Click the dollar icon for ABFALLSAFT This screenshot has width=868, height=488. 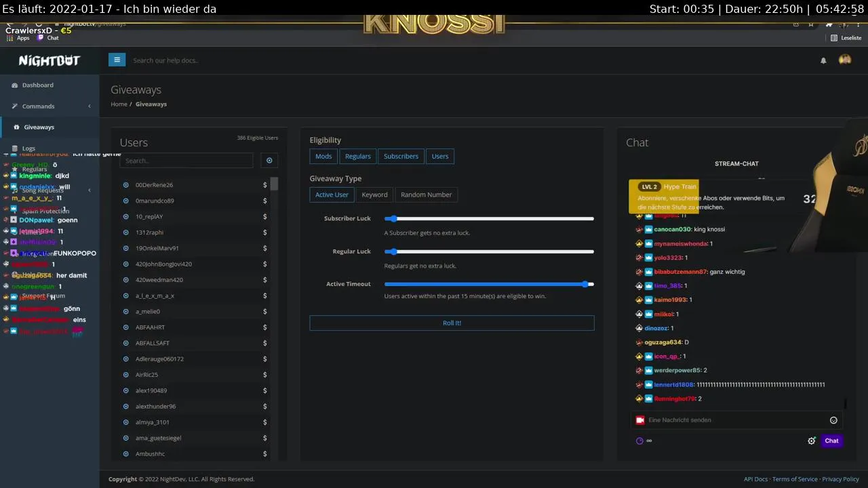(264, 343)
